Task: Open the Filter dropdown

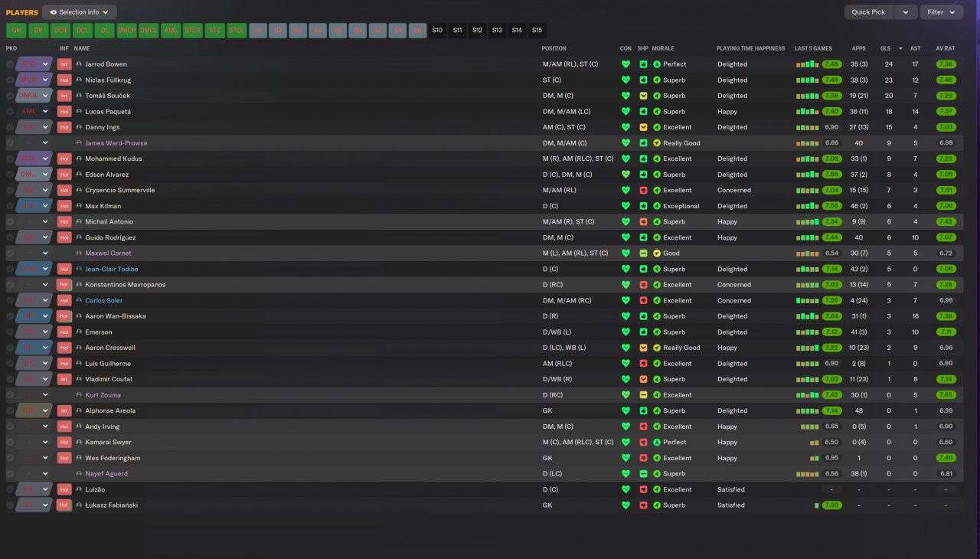Action: (942, 12)
